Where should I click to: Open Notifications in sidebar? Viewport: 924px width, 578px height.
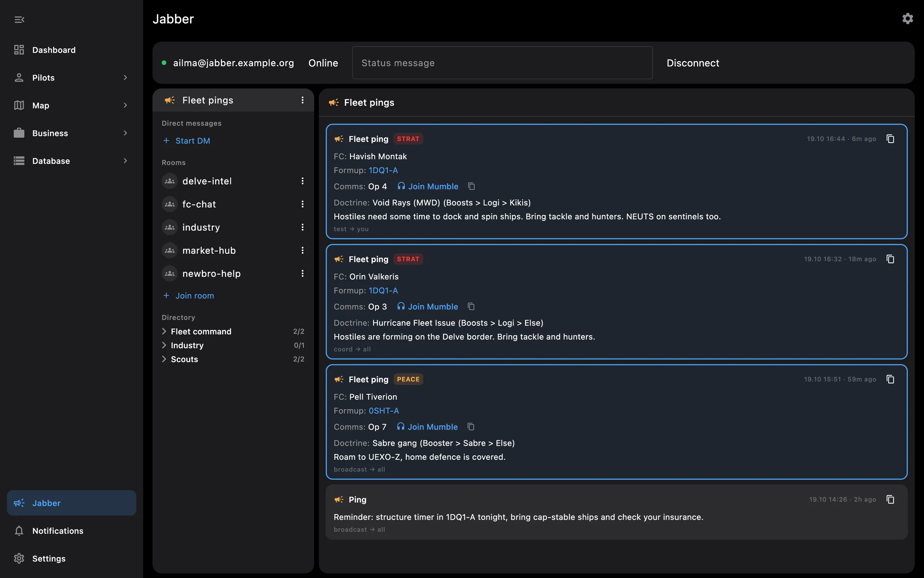[x=72, y=531]
